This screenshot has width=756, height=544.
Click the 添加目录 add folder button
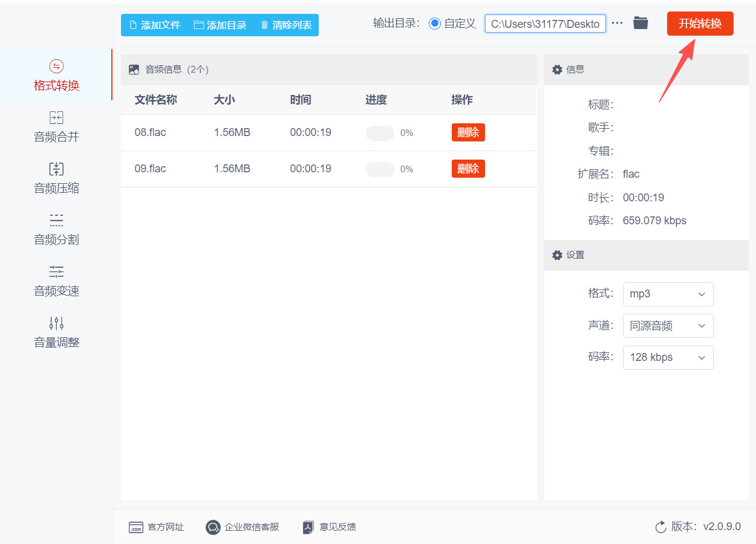pyautogui.click(x=220, y=25)
